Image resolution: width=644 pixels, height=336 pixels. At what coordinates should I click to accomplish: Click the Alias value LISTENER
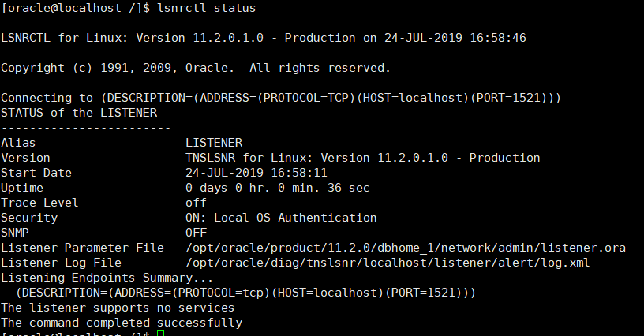214,143
